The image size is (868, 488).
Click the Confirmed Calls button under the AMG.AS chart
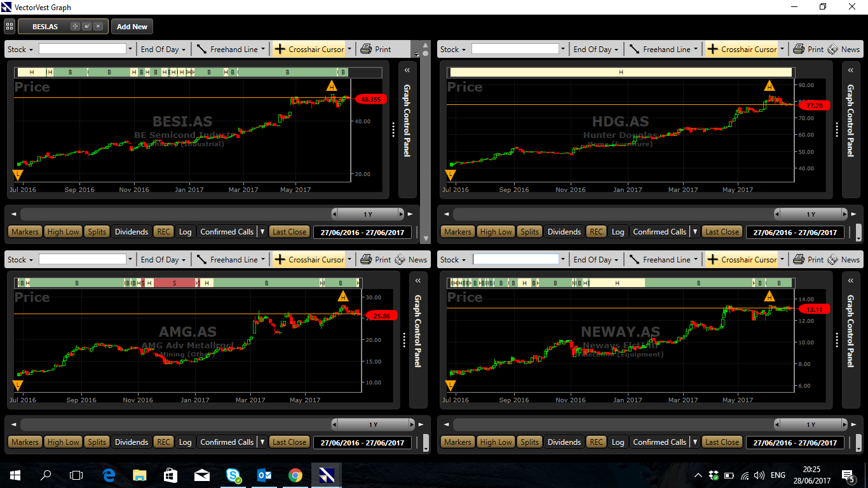[x=227, y=442]
